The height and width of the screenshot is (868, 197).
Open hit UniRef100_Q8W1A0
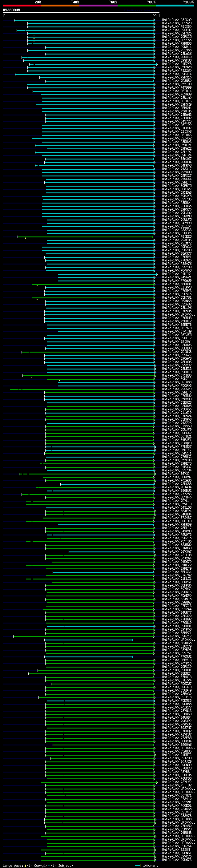(177, 98)
